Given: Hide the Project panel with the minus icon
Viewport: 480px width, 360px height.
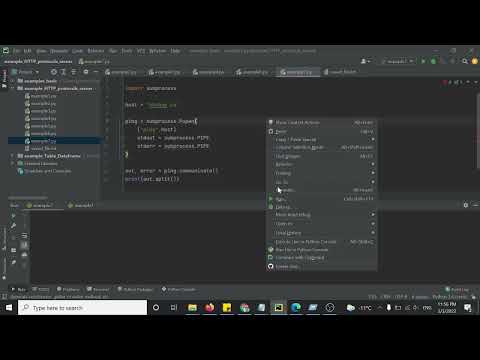Looking at the screenshot, I should [x=96, y=72].
